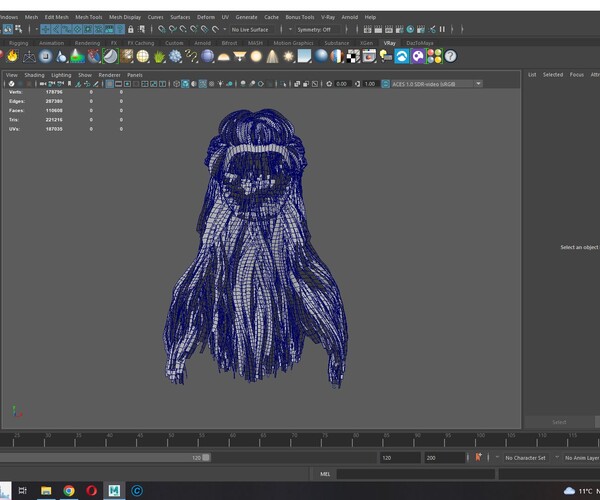Switch to the XGen shelf tab
Screen dimensions: 600x500
(x=366, y=43)
